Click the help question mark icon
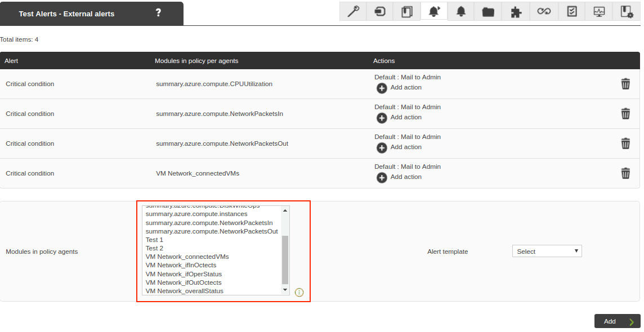This screenshot has height=332, width=644. (x=159, y=13)
